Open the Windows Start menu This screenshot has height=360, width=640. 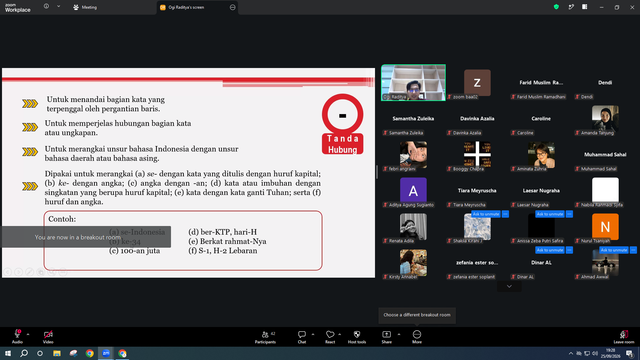click(x=8, y=353)
